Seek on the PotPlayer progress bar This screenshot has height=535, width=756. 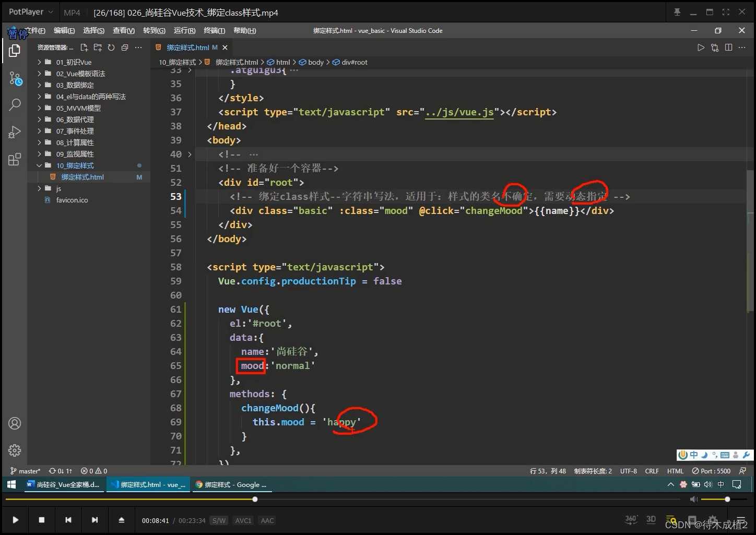click(343, 500)
